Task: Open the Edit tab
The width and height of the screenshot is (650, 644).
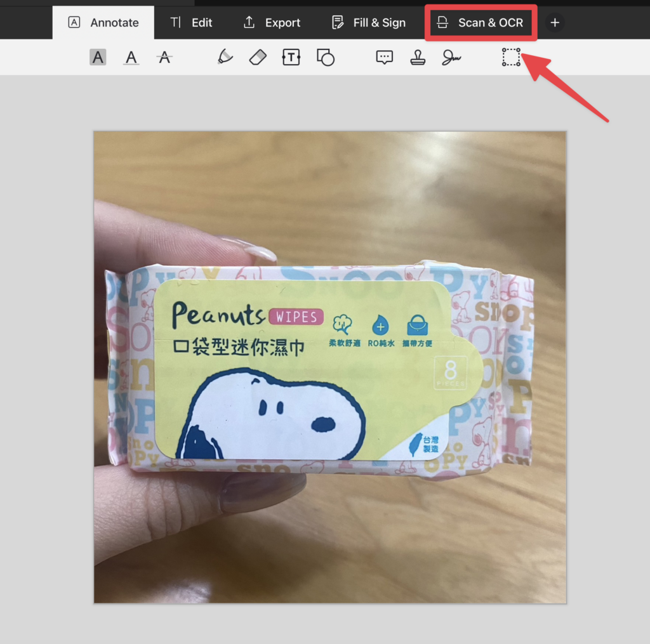Action: (x=191, y=22)
